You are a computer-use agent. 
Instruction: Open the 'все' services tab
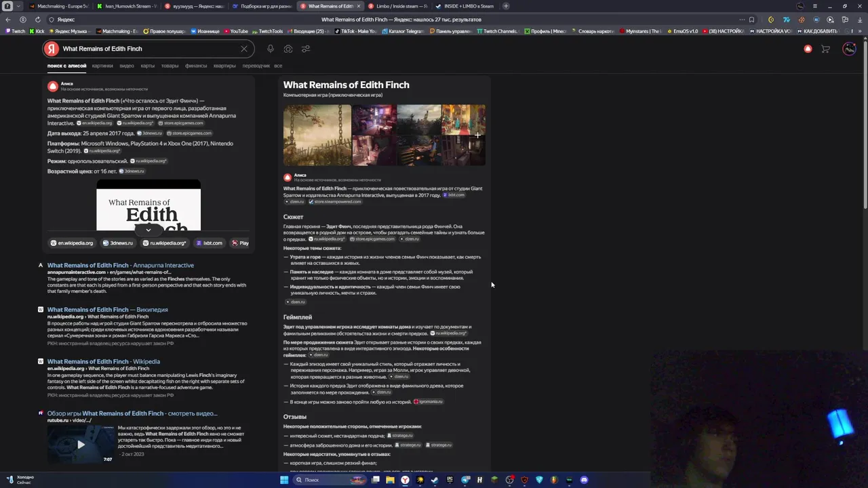click(278, 66)
